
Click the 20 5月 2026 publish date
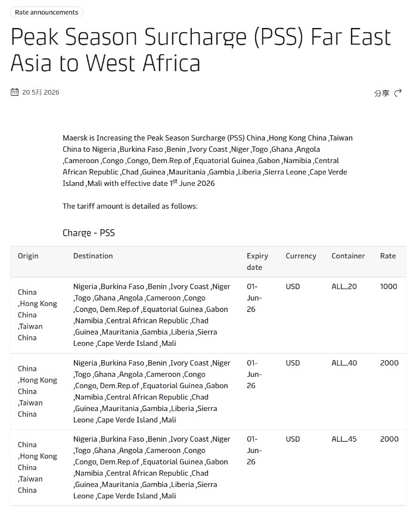pos(41,92)
